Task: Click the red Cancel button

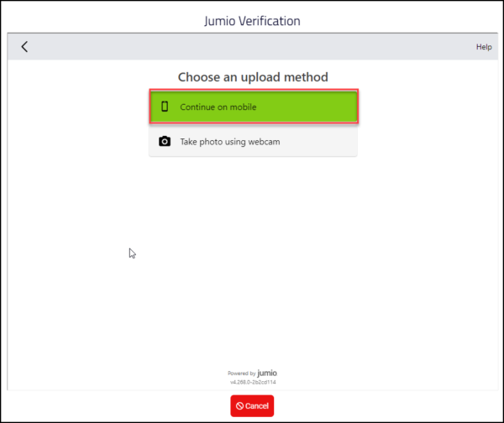Action: click(x=252, y=406)
